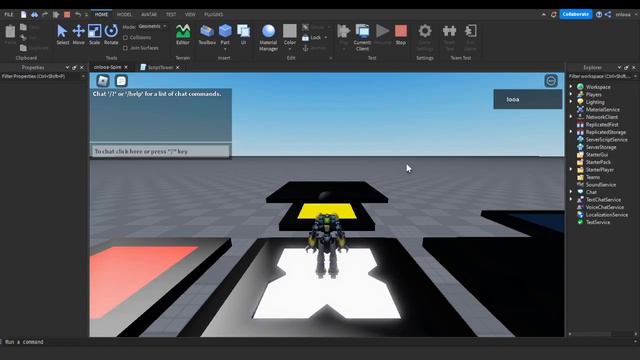Activate the Move tool
The image size is (640, 360).
78,34
